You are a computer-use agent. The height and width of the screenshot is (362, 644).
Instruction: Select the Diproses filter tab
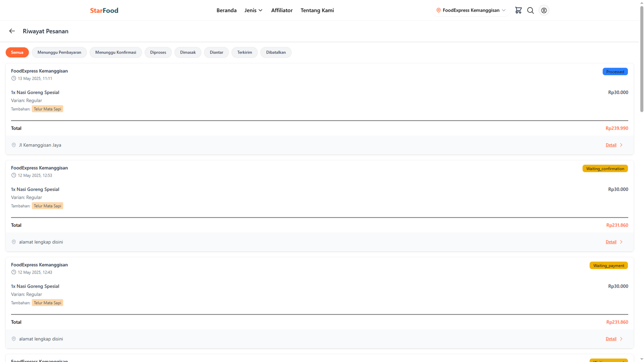[158, 52]
